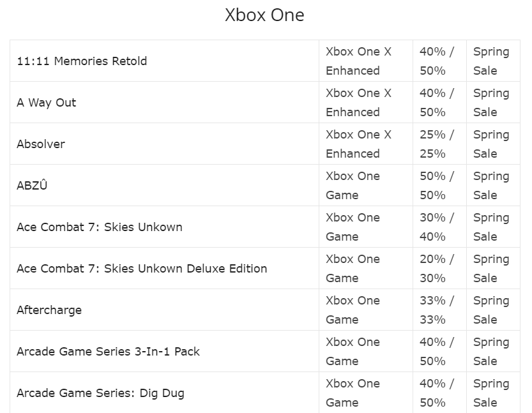Click the Xbox One heading
Image resolution: width=532 pixels, height=413 pixels.
264,15
